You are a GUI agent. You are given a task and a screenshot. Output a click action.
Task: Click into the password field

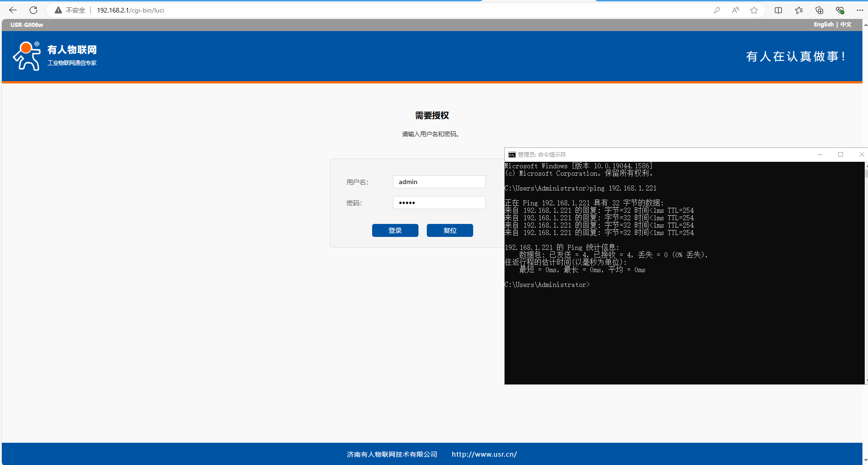pos(439,203)
